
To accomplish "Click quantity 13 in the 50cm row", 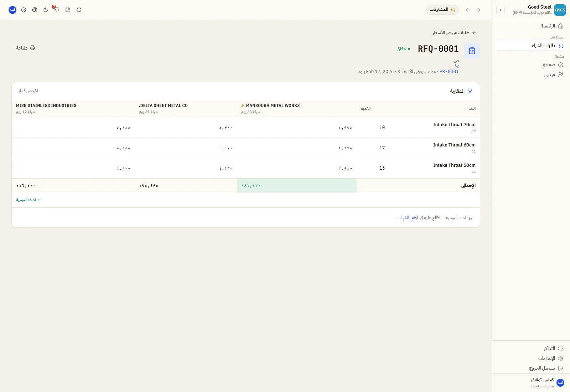I will [x=382, y=168].
